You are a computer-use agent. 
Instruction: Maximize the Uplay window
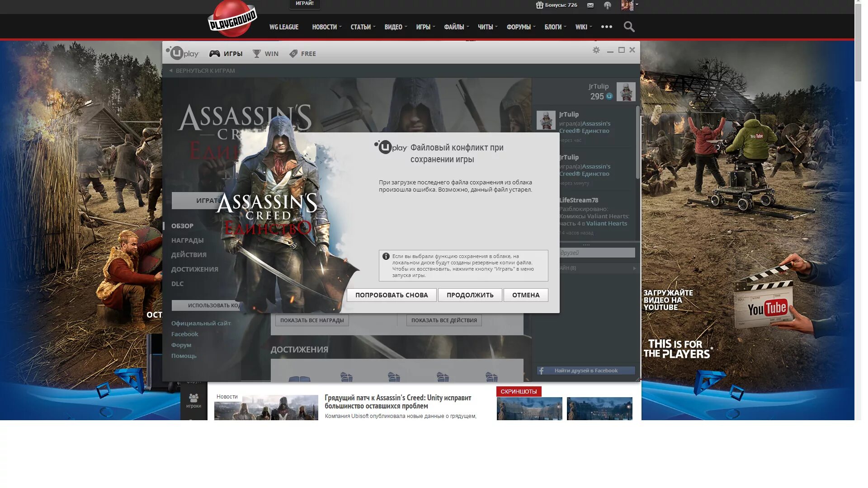622,50
